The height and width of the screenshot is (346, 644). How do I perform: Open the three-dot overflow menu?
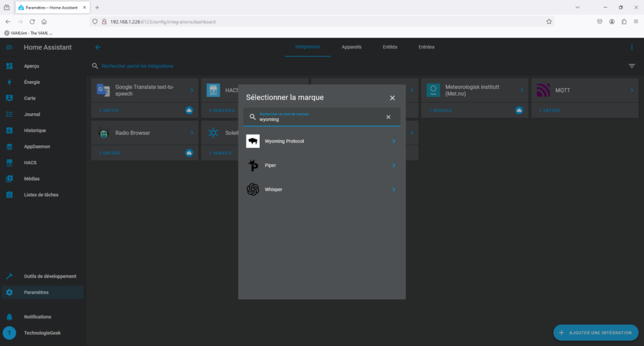point(631,47)
